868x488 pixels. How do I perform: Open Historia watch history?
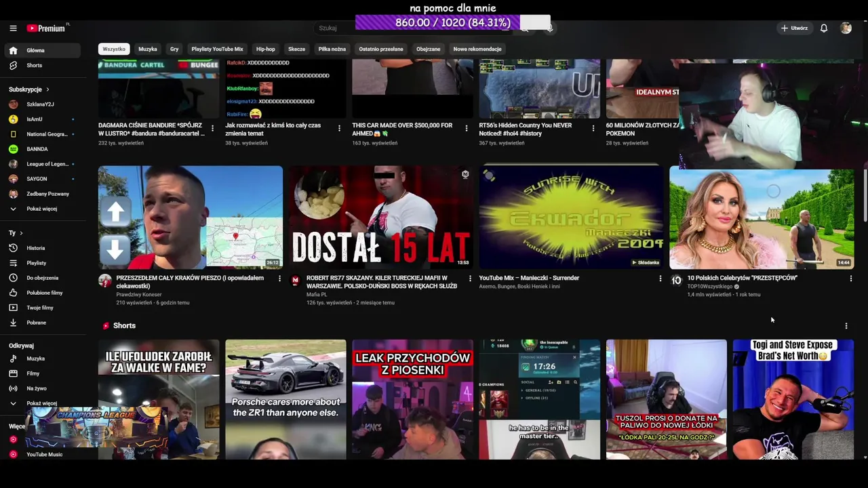[43, 248]
